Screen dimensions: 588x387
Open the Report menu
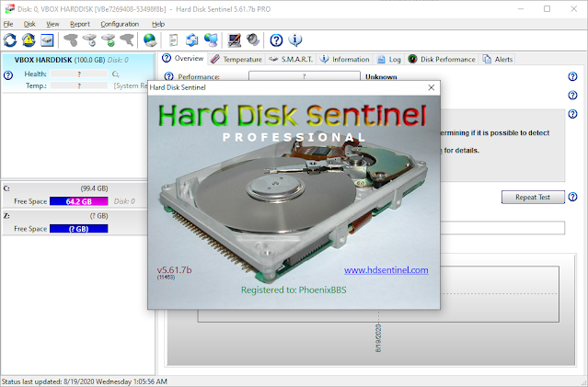pyautogui.click(x=80, y=24)
